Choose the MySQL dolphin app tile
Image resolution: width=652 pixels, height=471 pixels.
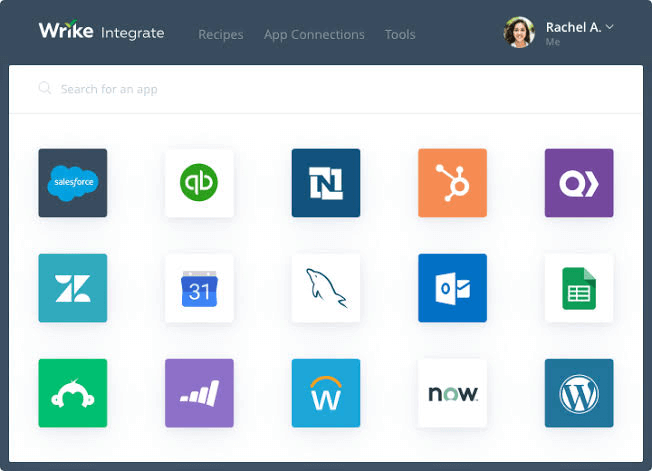click(326, 288)
